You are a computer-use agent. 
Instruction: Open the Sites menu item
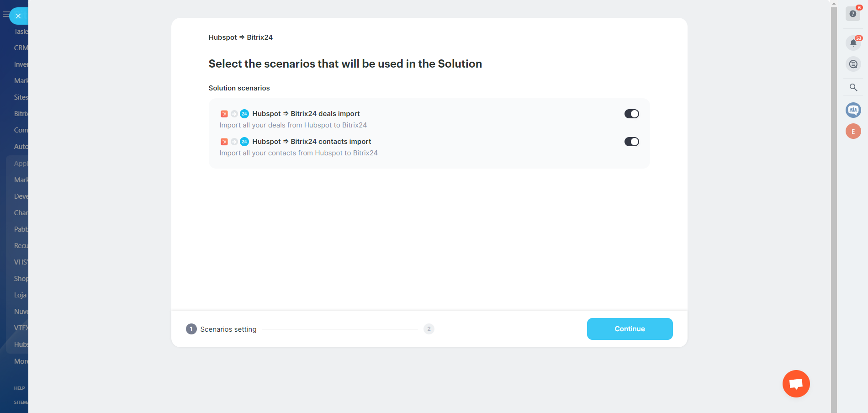(21, 97)
